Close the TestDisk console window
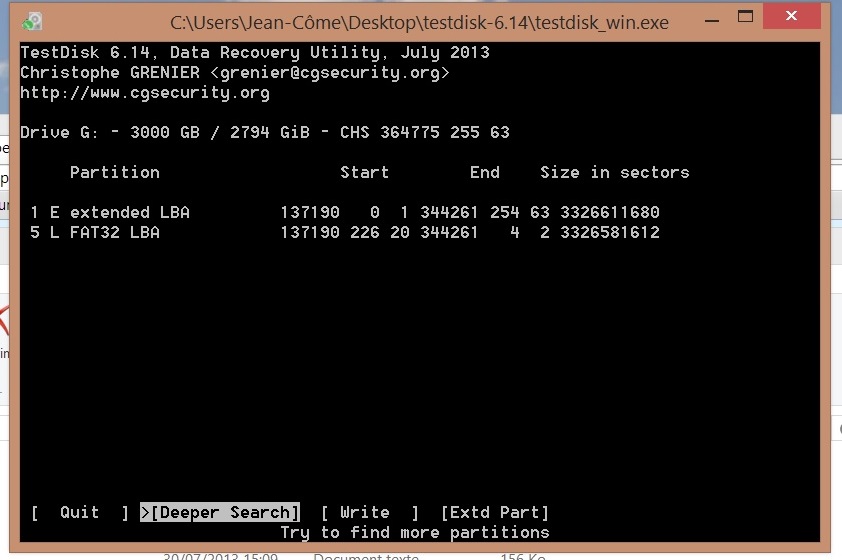Screen dimensions: 842x560 click(x=792, y=16)
